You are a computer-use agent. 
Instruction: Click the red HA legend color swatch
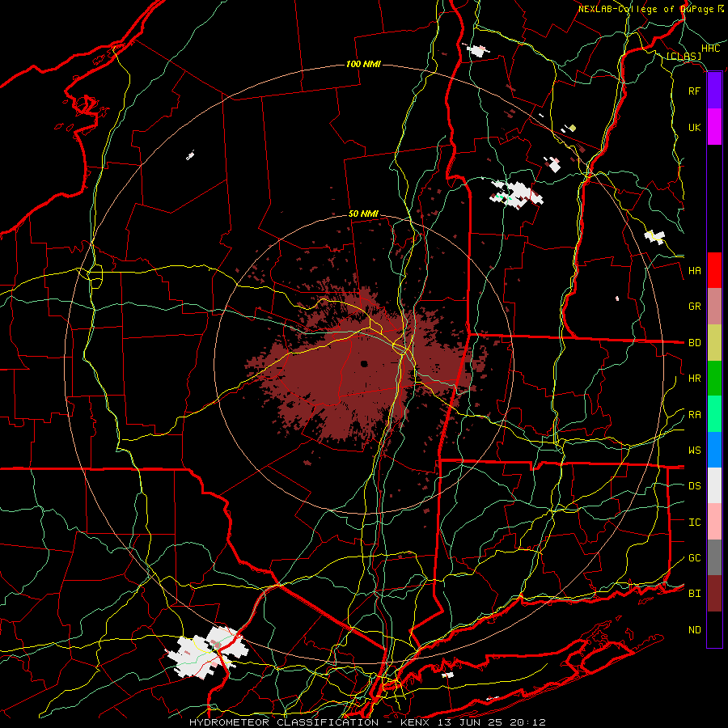coord(714,270)
